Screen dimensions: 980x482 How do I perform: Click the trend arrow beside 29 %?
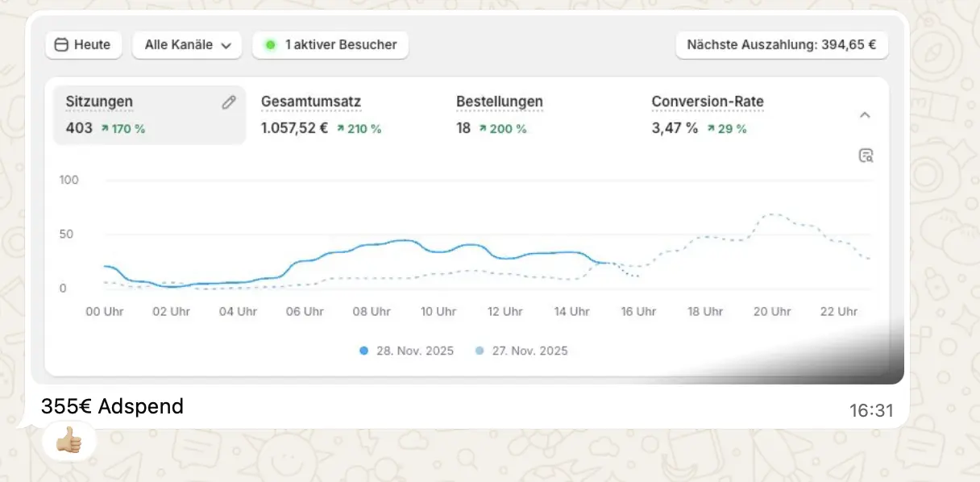coord(712,128)
